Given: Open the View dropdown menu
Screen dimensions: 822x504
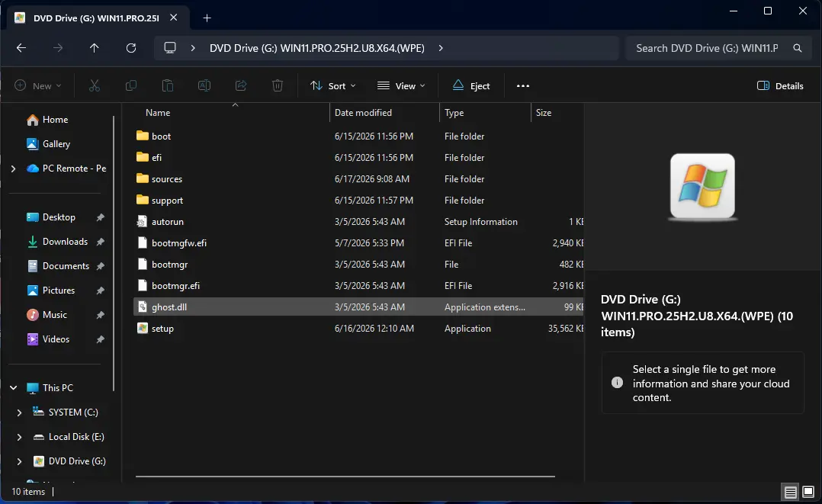Looking at the screenshot, I should click(402, 85).
